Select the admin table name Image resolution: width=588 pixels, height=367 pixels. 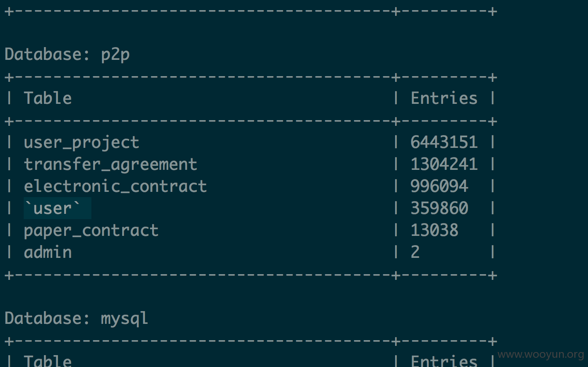pyautogui.click(x=47, y=252)
